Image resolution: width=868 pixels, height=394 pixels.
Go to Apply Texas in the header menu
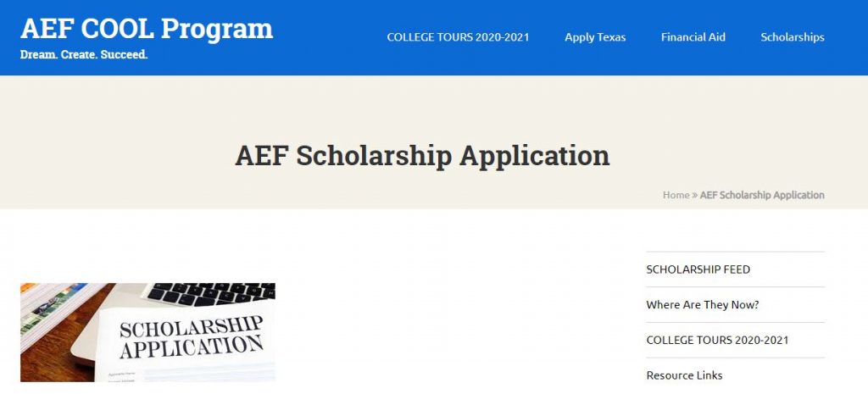[x=595, y=37]
